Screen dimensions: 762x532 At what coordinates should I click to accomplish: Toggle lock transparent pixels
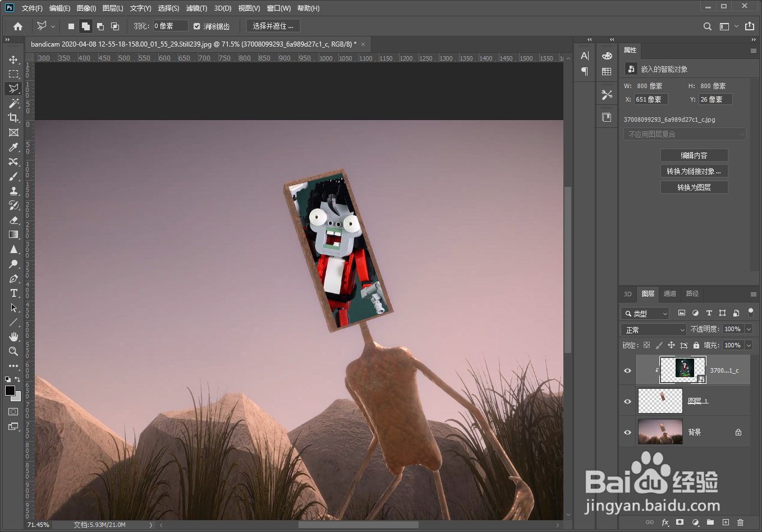pos(646,345)
